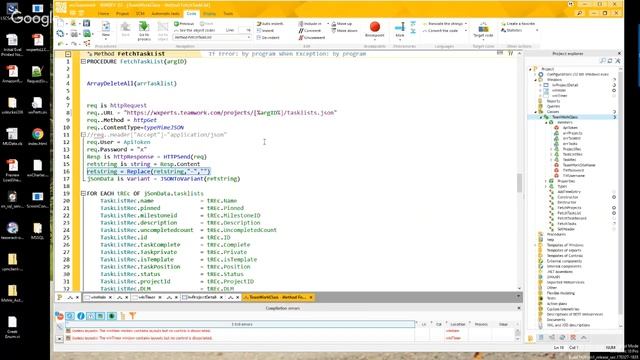Click the Statistics button in ribbon
Screen dimensions: 640x360
click(x=511, y=31)
